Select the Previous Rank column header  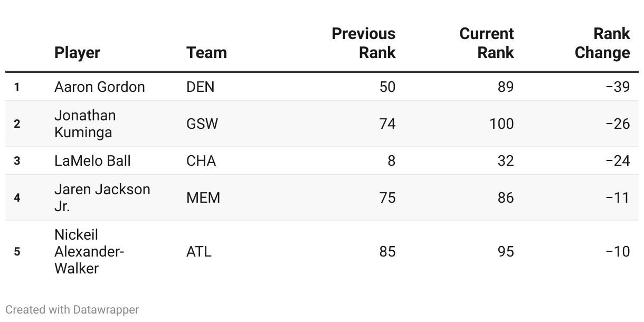pyautogui.click(x=364, y=43)
